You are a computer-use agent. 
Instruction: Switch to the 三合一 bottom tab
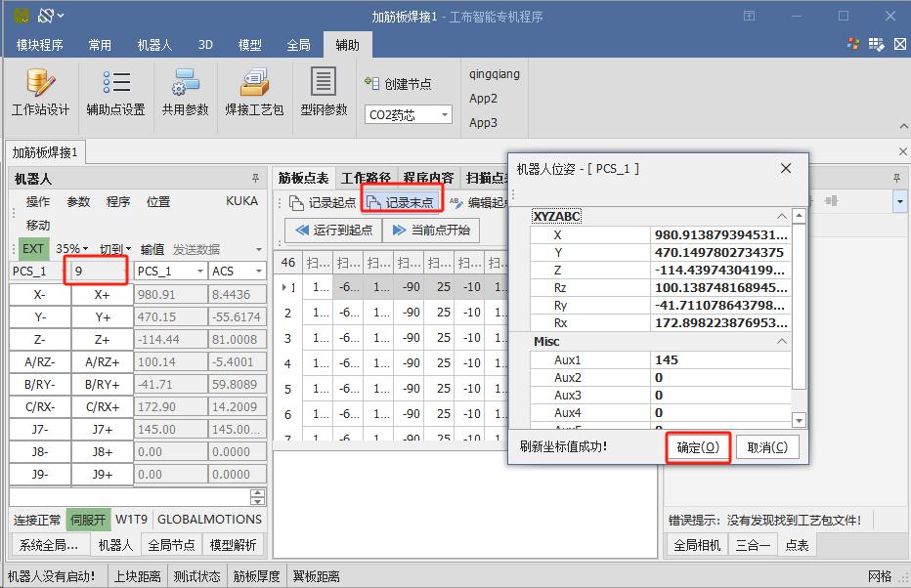pos(753,545)
